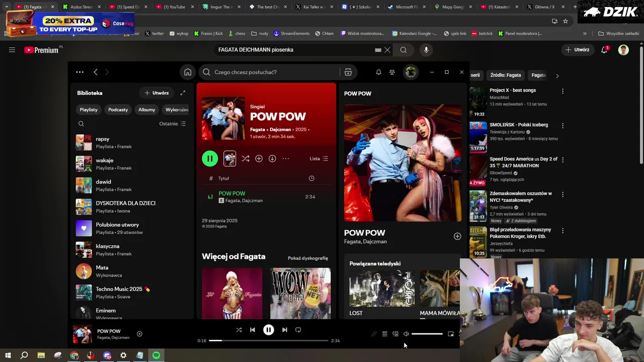
Task: Pause with the green album play button
Action: (x=210, y=158)
